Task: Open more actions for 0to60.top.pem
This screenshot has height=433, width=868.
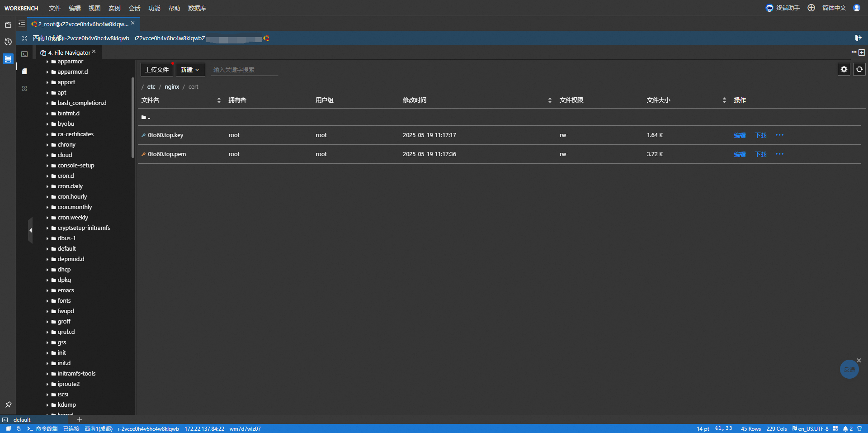Action: click(780, 154)
